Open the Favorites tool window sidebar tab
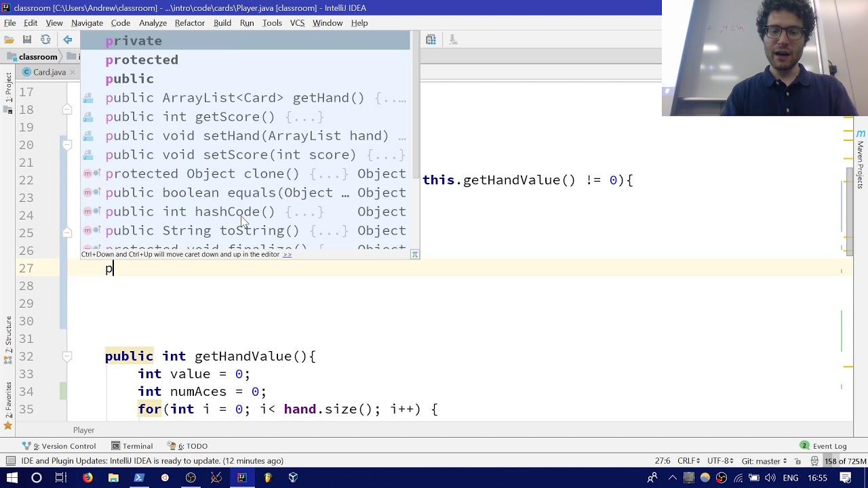Viewport: 868px width, 488px height. click(x=8, y=405)
